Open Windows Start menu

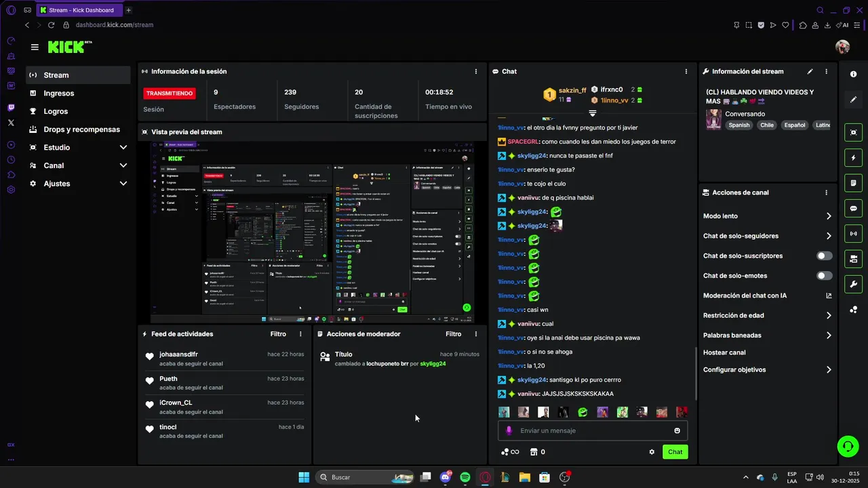point(304,477)
